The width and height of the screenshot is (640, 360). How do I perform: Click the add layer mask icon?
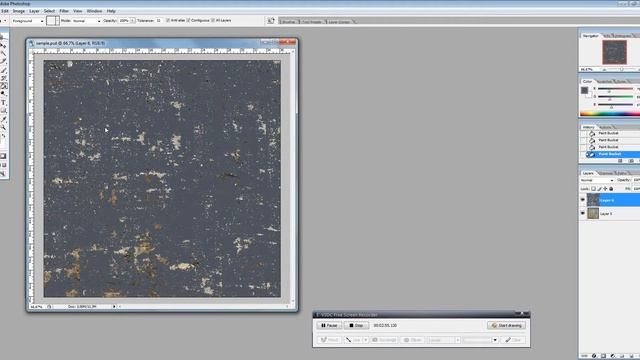(603, 356)
